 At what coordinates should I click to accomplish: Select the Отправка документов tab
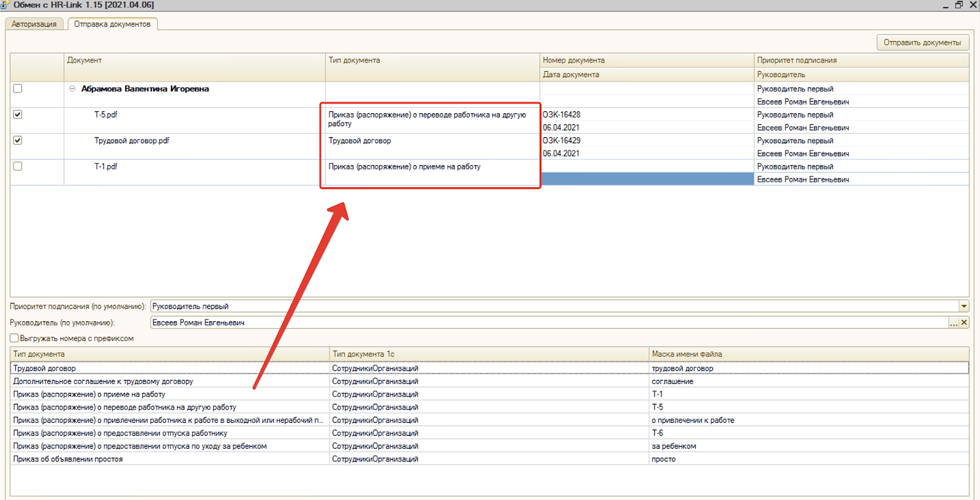[113, 24]
